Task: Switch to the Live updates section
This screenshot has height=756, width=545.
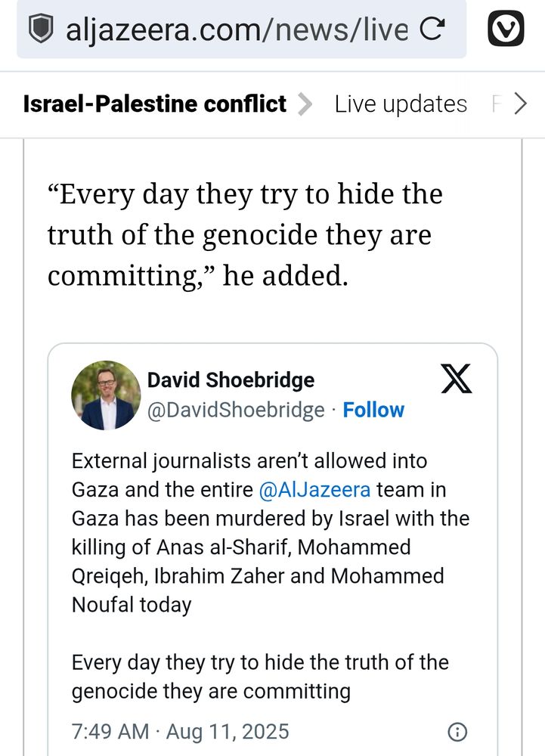Action: pos(401,104)
